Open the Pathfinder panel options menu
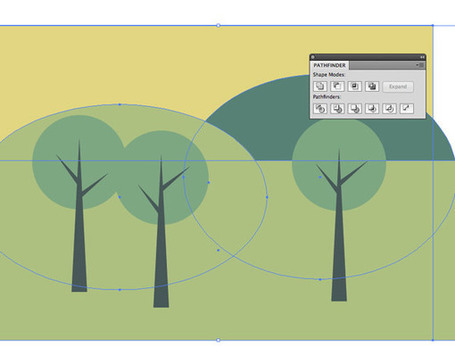 420,65
